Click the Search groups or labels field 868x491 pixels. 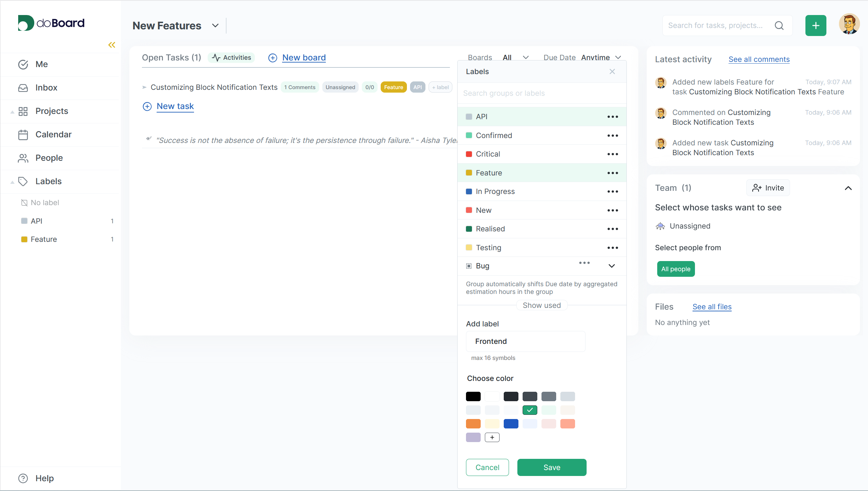(x=541, y=93)
